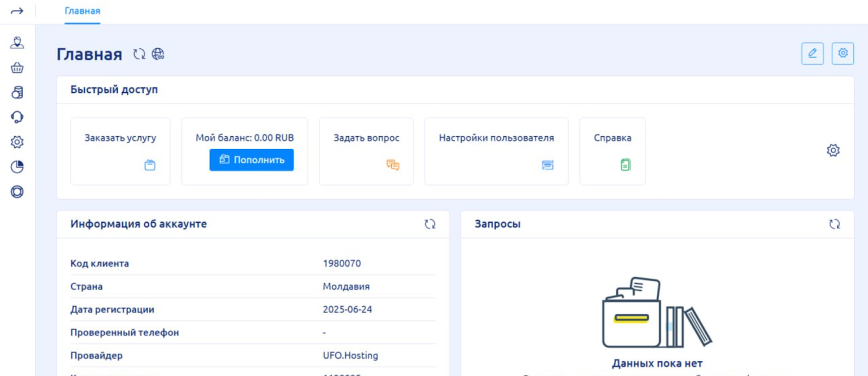This screenshot has height=376, width=868.
Task: Open the Справка card
Action: click(612, 151)
